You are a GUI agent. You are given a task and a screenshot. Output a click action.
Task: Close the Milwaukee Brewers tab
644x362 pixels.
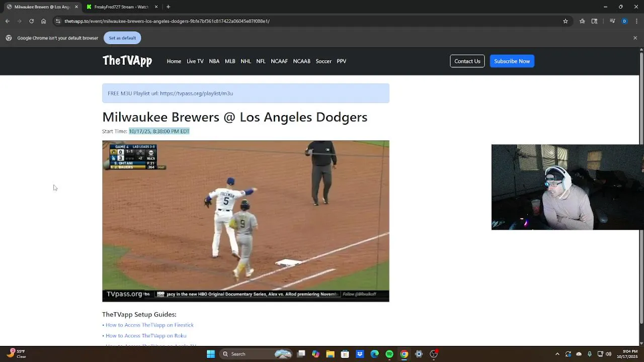point(76,7)
